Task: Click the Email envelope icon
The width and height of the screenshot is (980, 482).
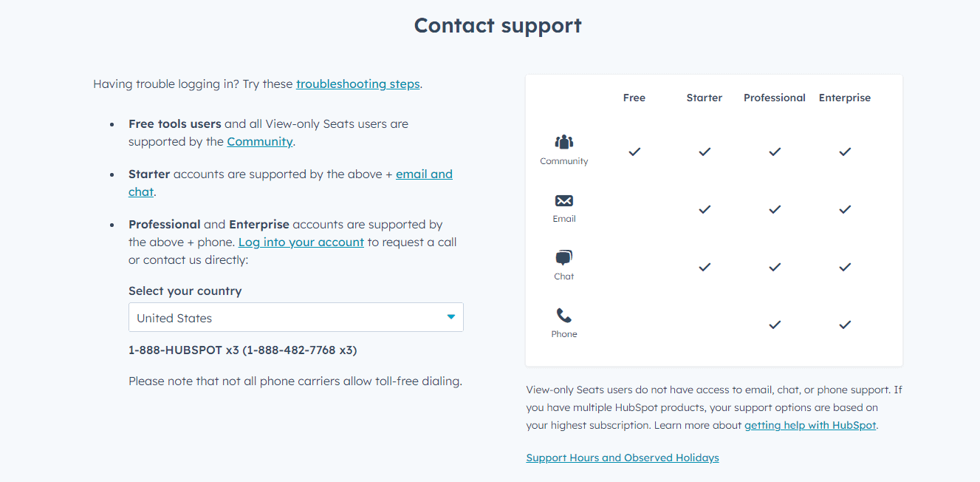Action: coord(564,200)
